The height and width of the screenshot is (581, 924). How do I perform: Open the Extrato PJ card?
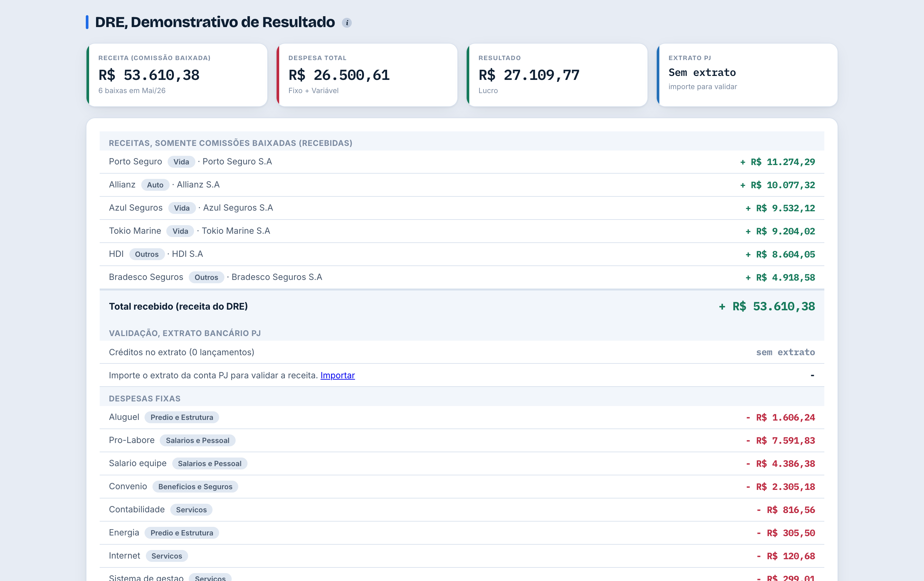point(747,75)
